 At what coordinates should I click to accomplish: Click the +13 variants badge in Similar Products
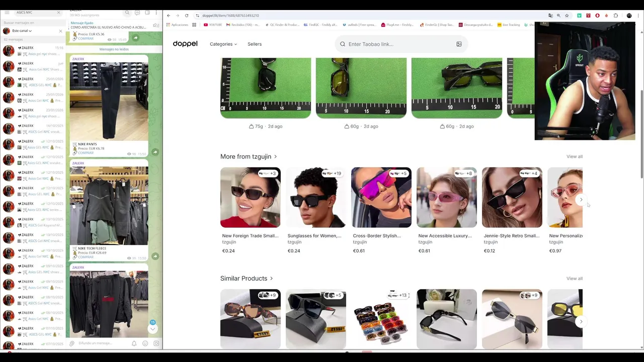[398, 295]
